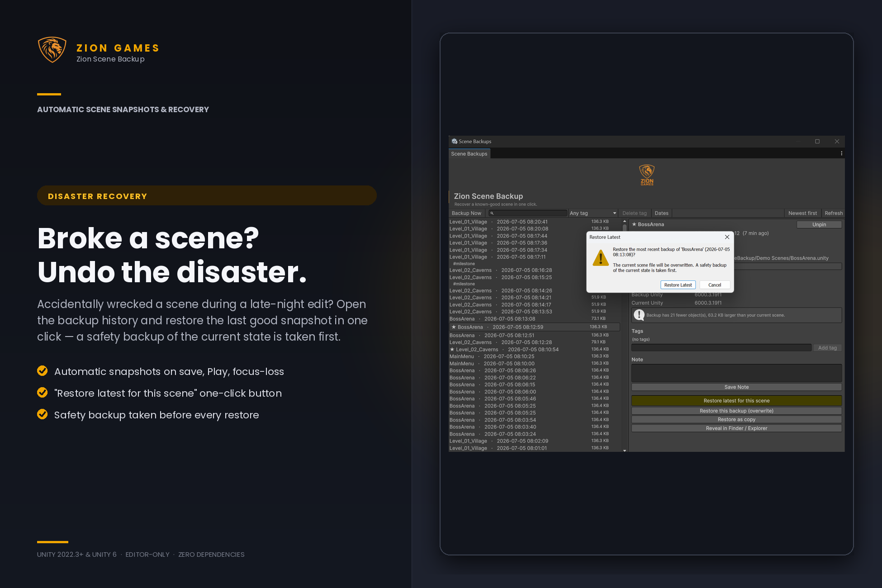Image resolution: width=882 pixels, height=588 pixels.
Task: Click Restore latest for this scene
Action: pyautogui.click(x=736, y=401)
